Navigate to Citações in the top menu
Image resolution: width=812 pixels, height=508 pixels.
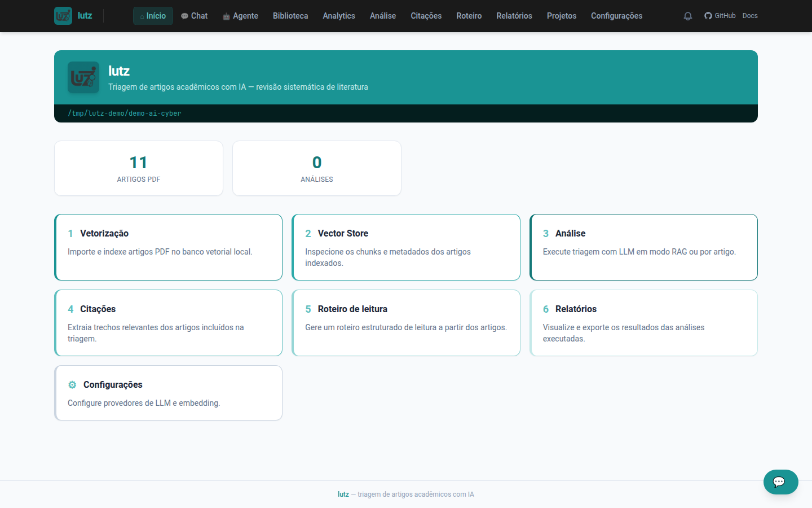[426, 16]
